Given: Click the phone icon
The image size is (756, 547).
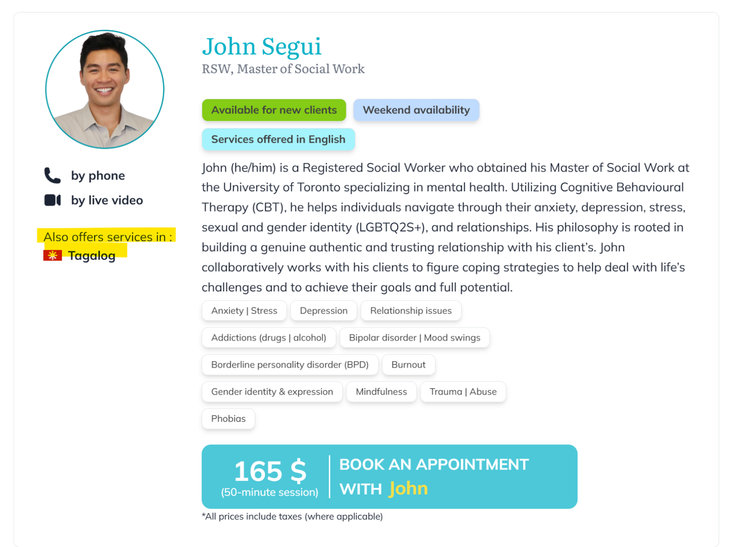Looking at the screenshot, I should [52, 175].
